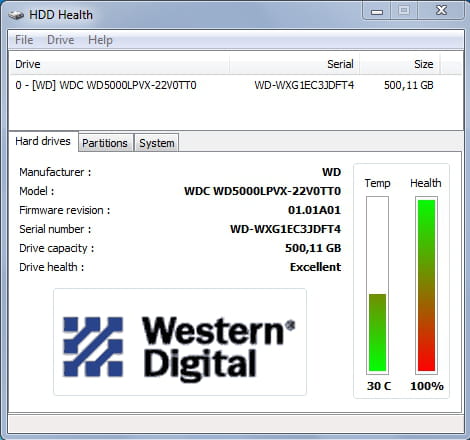Viewport: 470px width, 440px height.
Task: Click the Firmware revision label
Action: tap(65, 210)
